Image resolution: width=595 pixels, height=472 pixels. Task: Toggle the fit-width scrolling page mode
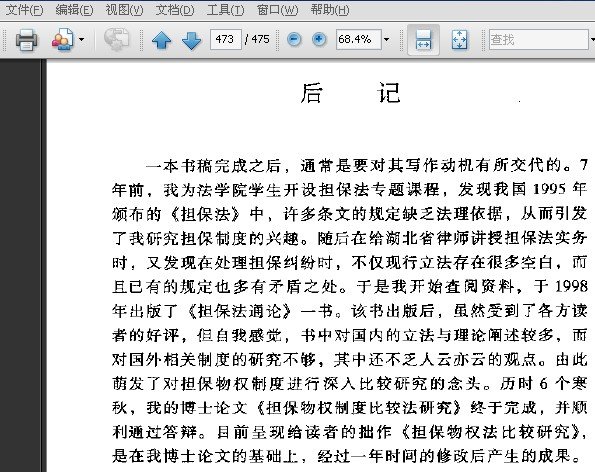(423, 40)
